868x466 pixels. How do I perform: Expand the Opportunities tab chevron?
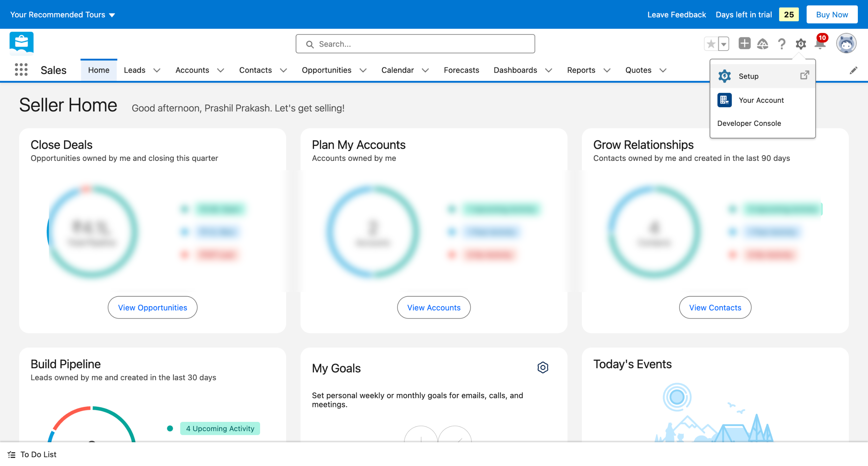363,70
